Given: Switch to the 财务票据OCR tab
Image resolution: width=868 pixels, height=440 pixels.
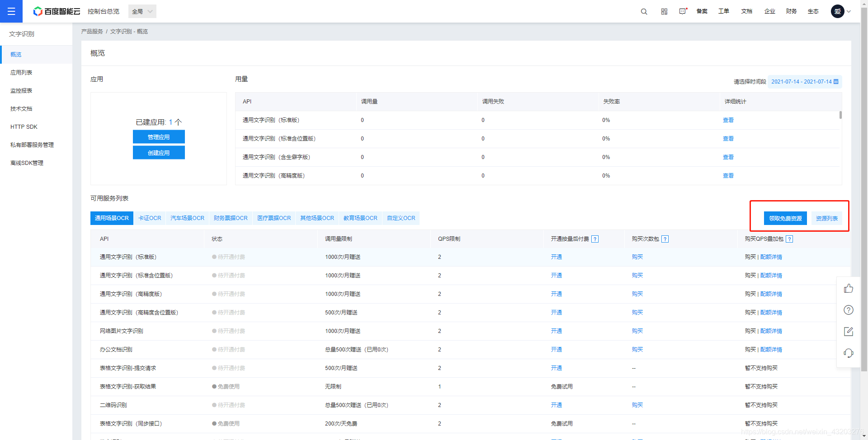Looking at the screenshot, I should pyautogui.click(x=231, y=218).
